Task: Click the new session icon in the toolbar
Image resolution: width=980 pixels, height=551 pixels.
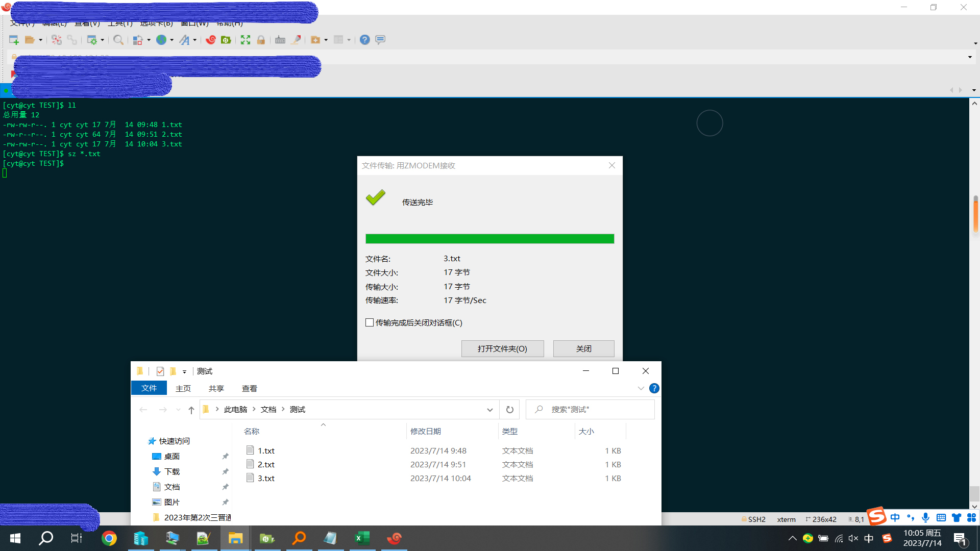Action: 14,40
